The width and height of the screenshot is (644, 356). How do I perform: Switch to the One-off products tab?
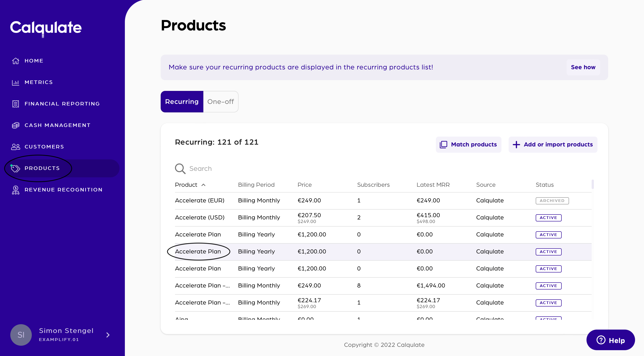click(x=220, y=102)
